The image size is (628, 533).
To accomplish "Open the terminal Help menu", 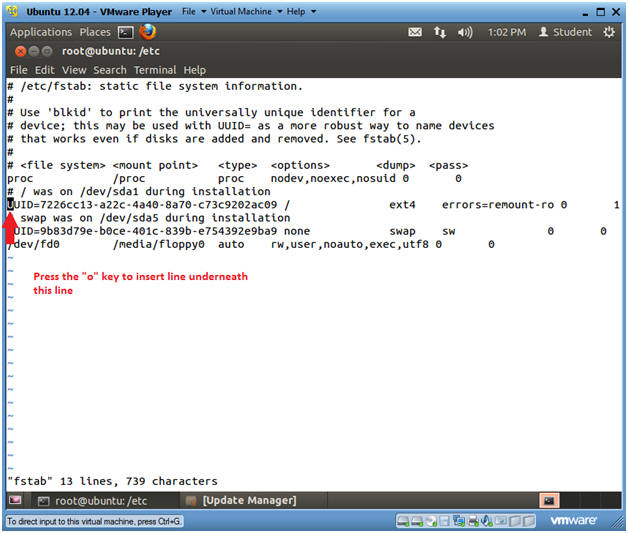I will pos(195,70).
